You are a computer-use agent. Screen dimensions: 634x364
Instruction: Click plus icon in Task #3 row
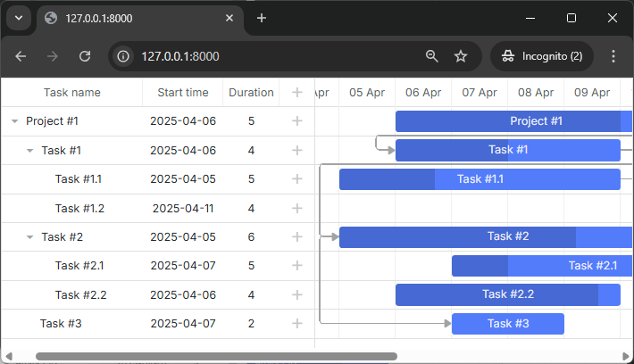[x=297, y=324]
